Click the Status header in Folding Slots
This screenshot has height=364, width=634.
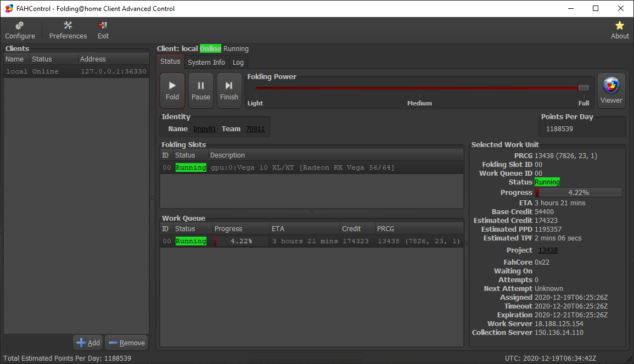(x=190, y=155)
